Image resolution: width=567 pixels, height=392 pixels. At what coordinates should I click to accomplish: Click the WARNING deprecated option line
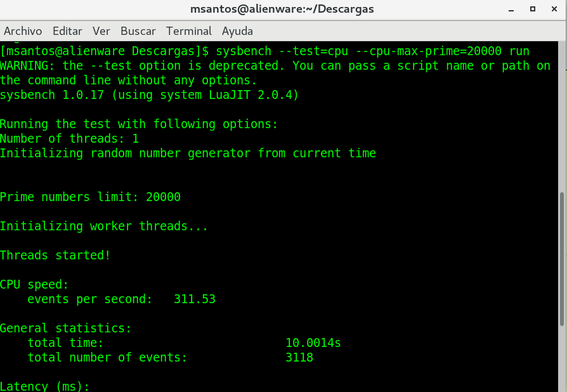coord(275,66)
